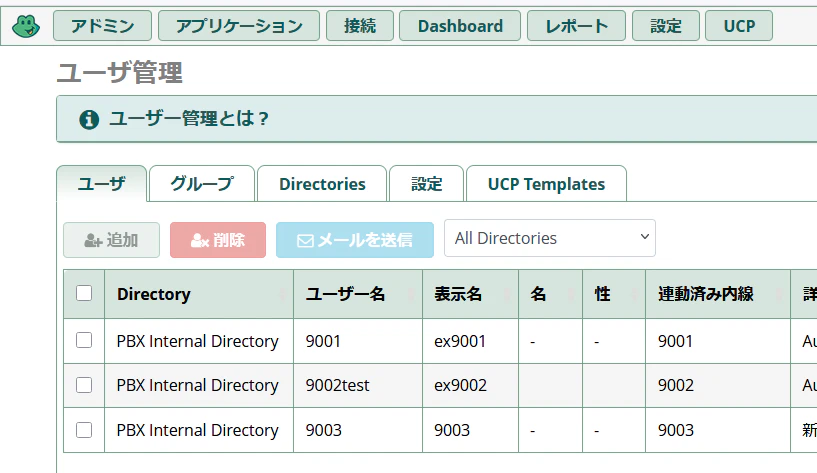The image size is (817, 473).
Task: Click the 9003 username cell
Action: [x=358, y=430]
